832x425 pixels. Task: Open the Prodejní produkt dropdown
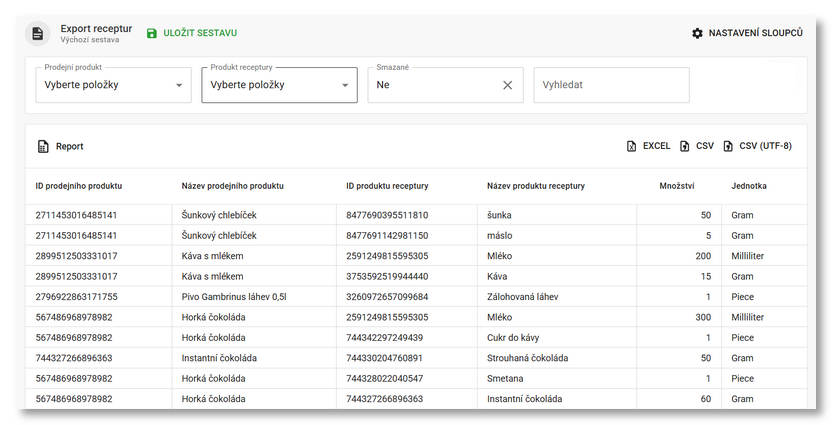[114, 85]
